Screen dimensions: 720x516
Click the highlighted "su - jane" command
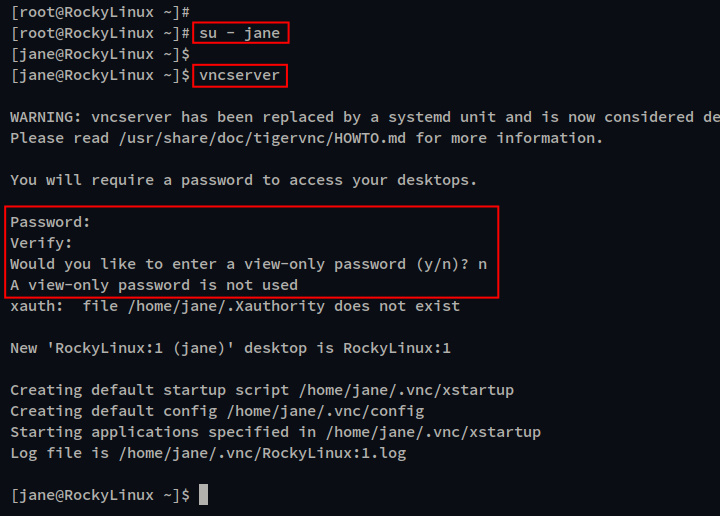pyautogui.click(x=240, y=33)
